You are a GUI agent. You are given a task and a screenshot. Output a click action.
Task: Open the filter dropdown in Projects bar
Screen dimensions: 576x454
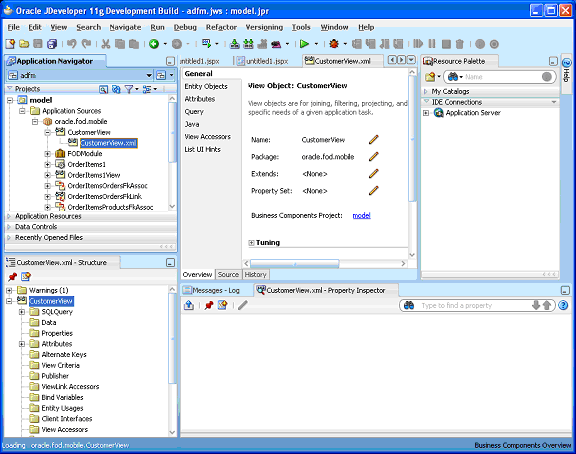137,89
